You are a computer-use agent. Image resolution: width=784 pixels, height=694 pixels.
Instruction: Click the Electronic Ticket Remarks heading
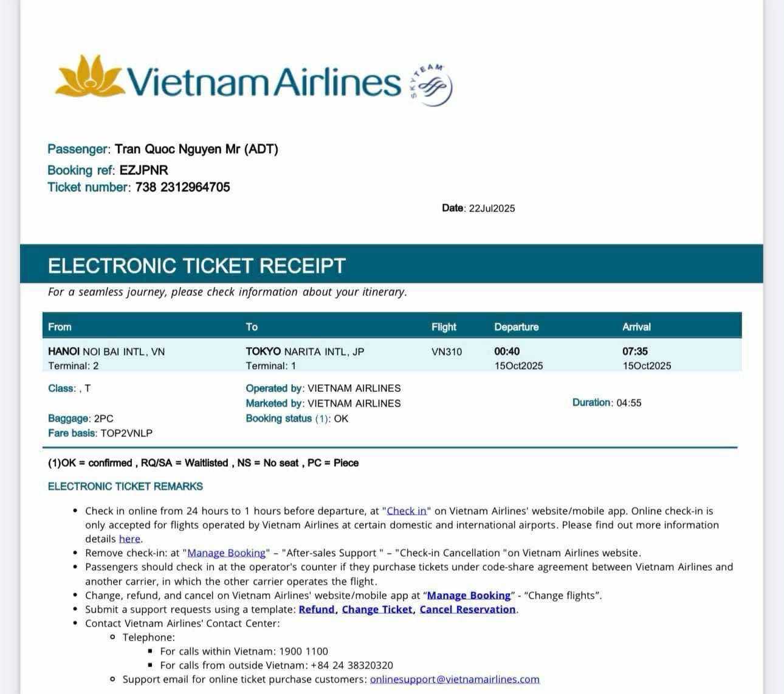click(125, 487)
